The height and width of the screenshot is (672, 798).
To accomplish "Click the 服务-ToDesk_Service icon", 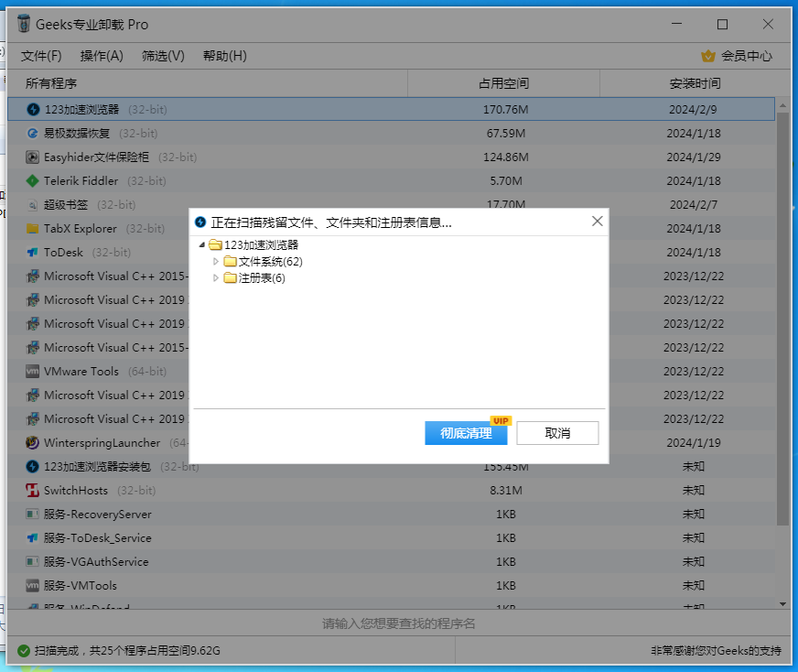I will (x=33, y=538).
